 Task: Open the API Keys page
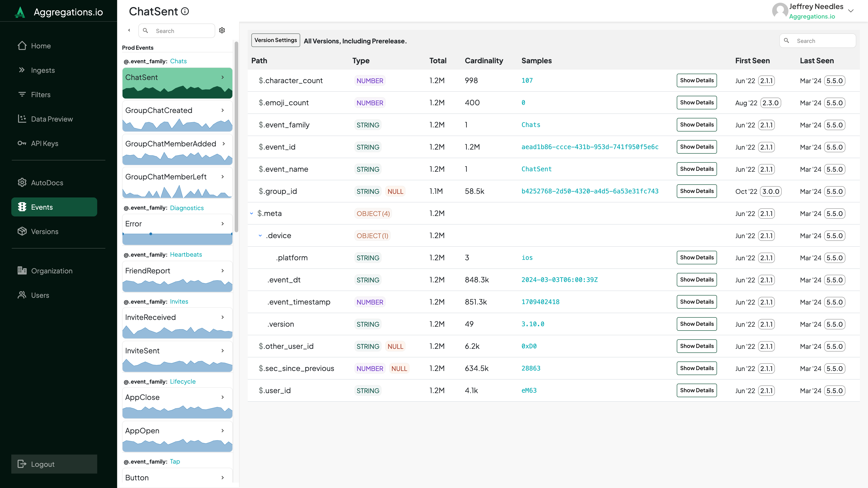(45, 143)
